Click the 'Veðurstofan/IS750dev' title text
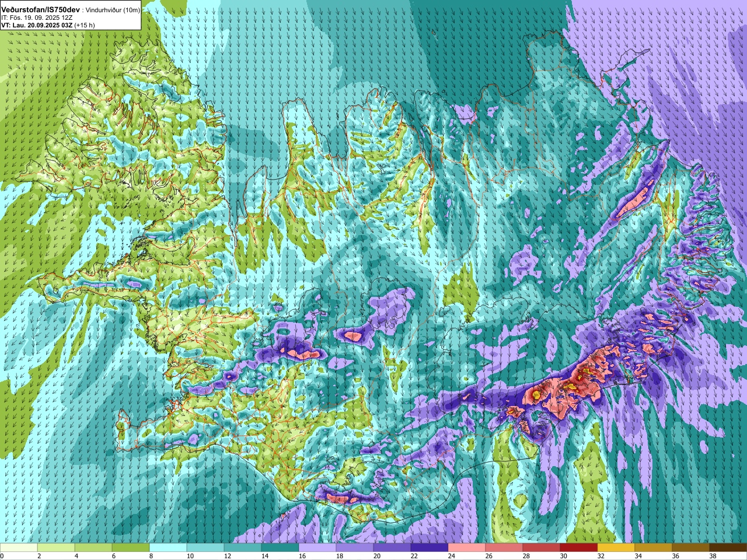 pos(41,10)
